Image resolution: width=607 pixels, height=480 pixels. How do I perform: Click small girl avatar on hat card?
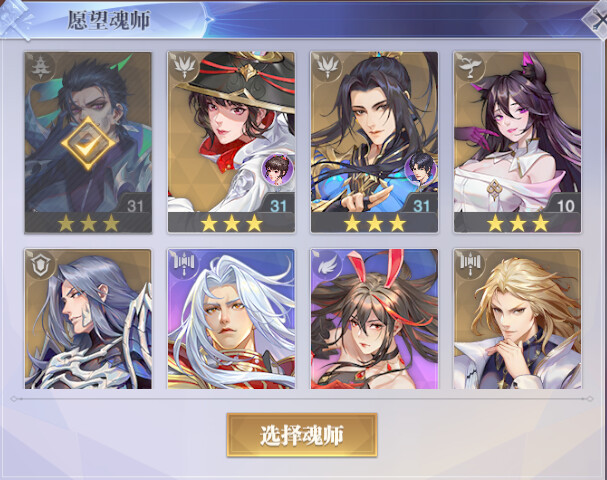click(x=277, y=169)
